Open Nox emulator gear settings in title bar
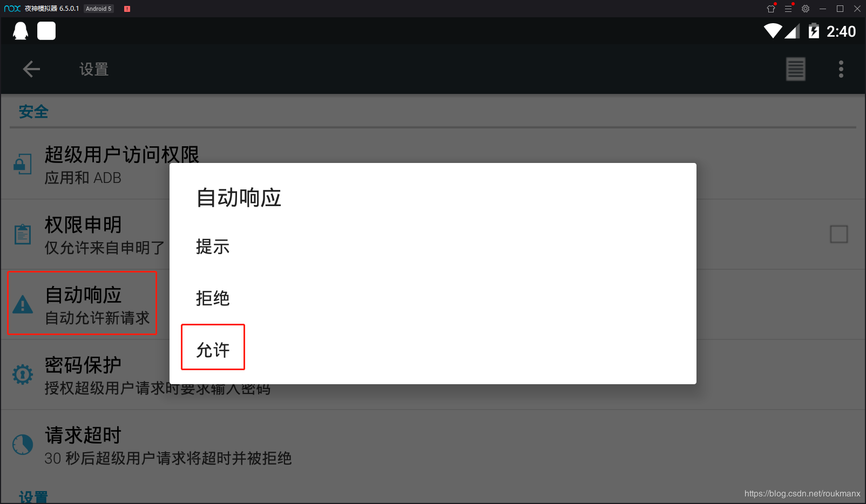 tap(806, 9)
